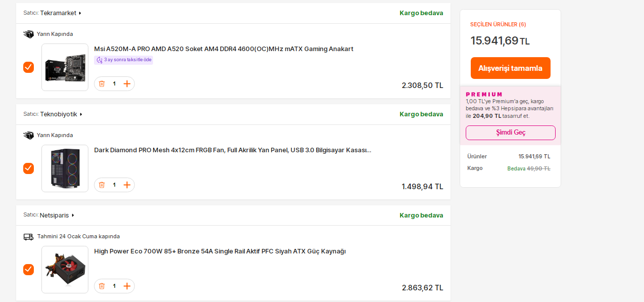Click trash icon for High Power 700W PSU

pyautogui.click(x=102, y=286)
